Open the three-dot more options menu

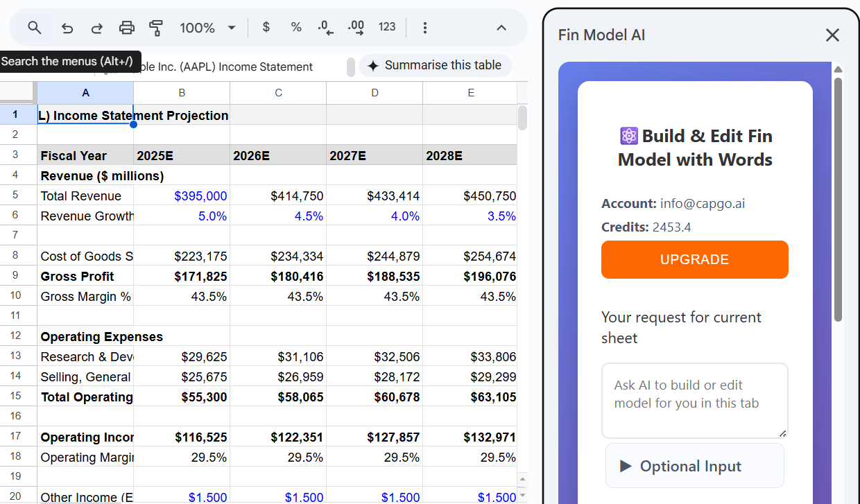[425, 28]
